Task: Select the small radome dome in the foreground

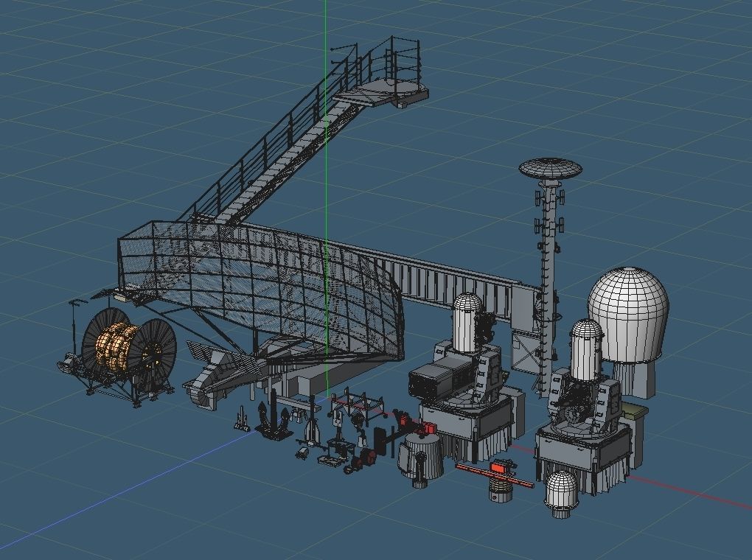Action: (x=562, y=493)
